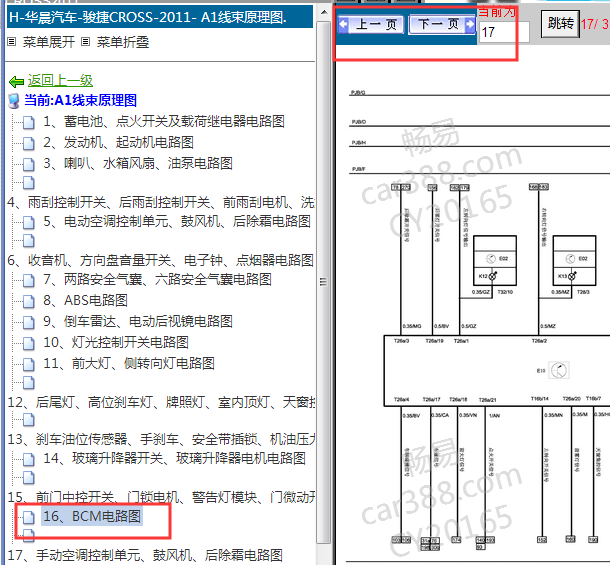The width and height of the screenshot is (610, 565).
Task: Open 14、玻璃升降器开关、玻璃升降器电机电路图
Action: [x=174, y=458]
